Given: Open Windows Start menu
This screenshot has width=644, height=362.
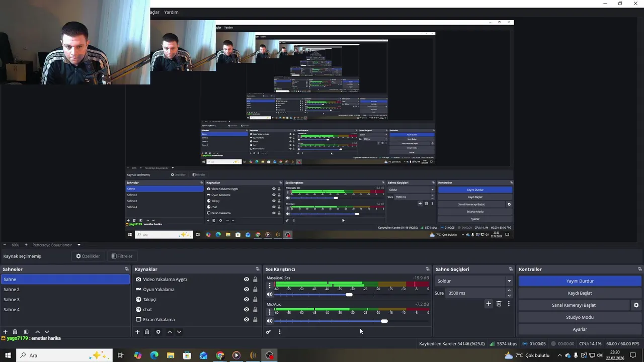Looking at the screenshot, I should [8, 355].
